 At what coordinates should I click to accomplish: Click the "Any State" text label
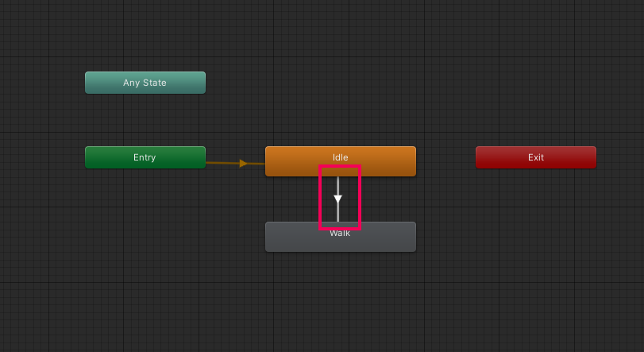coord(145,83)
